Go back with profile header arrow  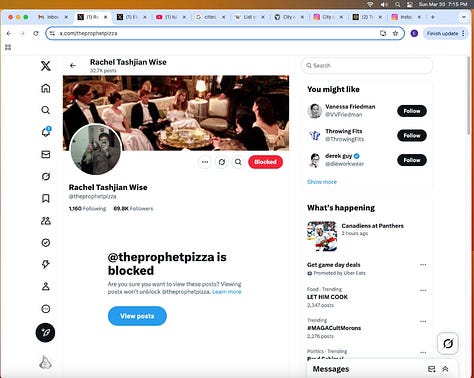[73, 66]
